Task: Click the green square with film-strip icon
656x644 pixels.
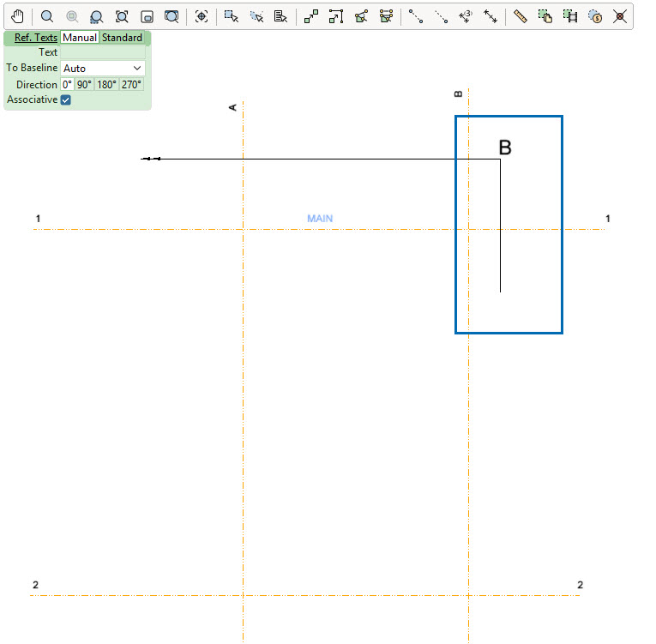Action: (570, 17)
